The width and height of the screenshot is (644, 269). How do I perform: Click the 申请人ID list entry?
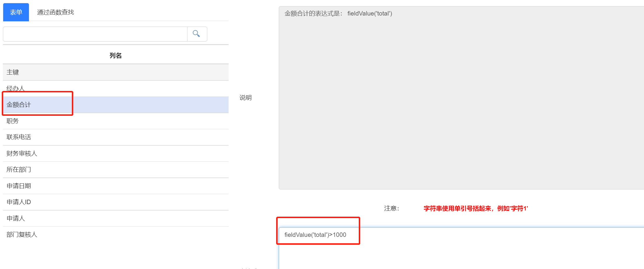click(x=116, y=202)
